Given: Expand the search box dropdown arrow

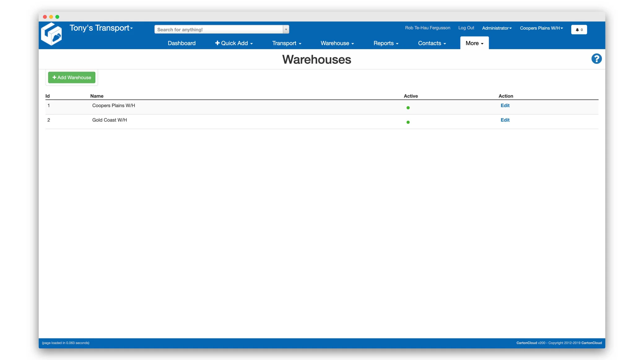Looking at the screenshot, I should (286, 29).
